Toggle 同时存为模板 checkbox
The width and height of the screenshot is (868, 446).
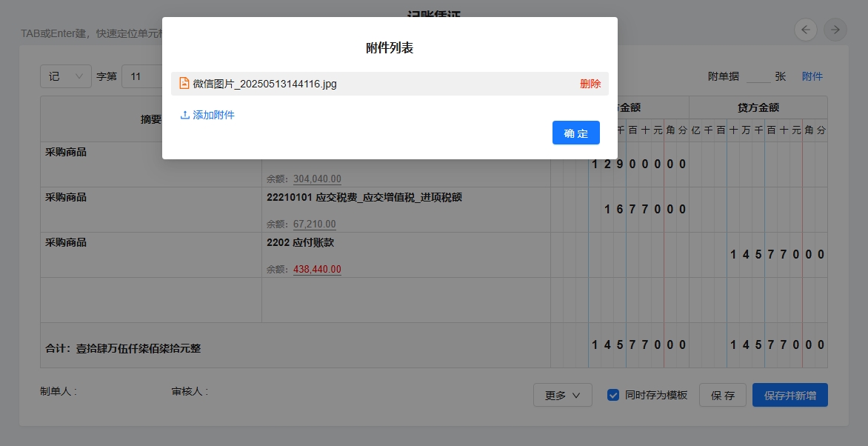click(613, 395)
